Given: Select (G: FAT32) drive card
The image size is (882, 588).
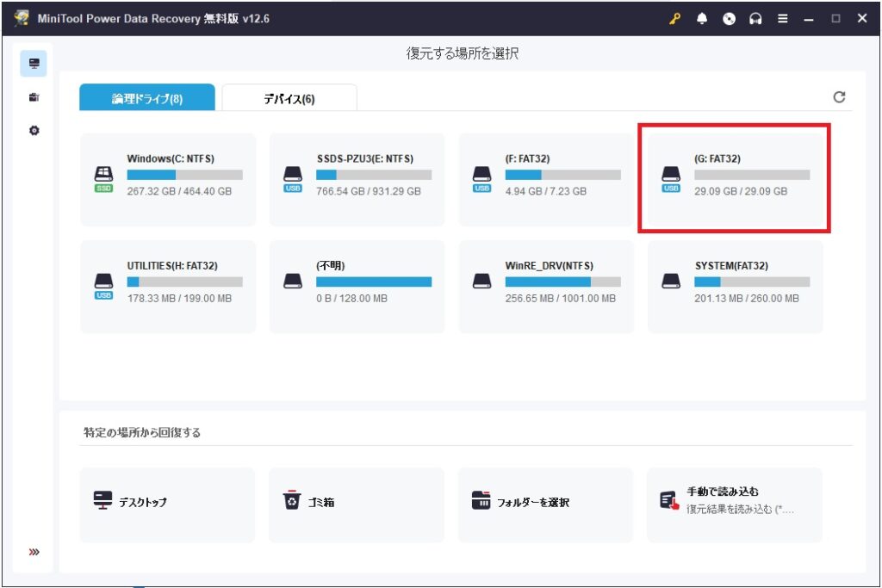Looking at the screenshot, I should coord(735,179).
